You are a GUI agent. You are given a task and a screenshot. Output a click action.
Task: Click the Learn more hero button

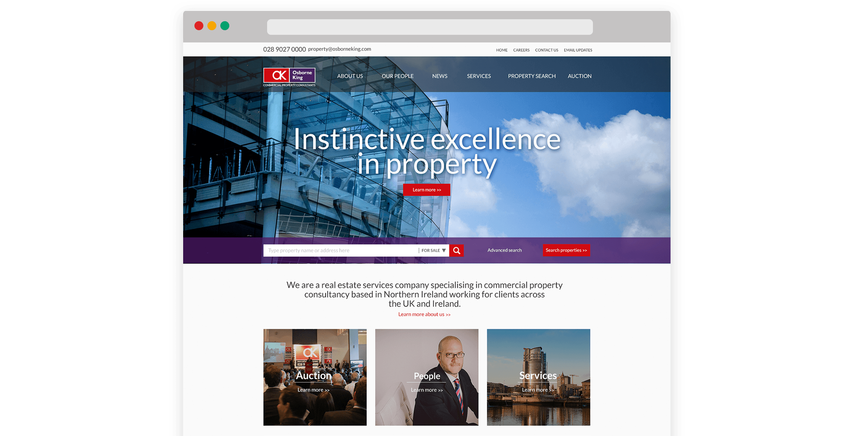(x=426, y=190)
